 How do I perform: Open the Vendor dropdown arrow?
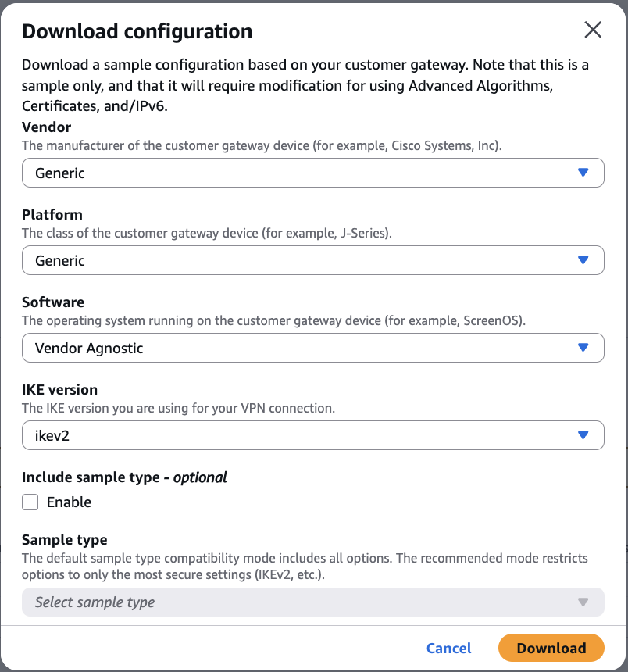[583, 173]
